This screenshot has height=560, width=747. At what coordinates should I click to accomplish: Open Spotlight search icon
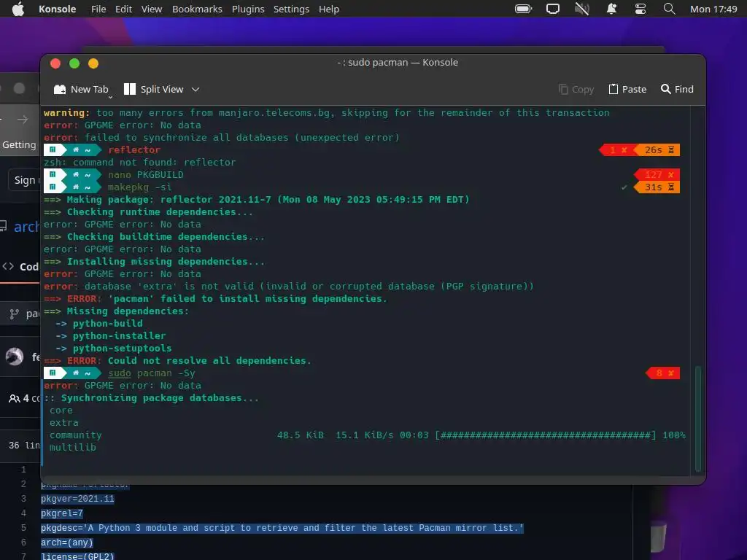(x=670, y=9)
